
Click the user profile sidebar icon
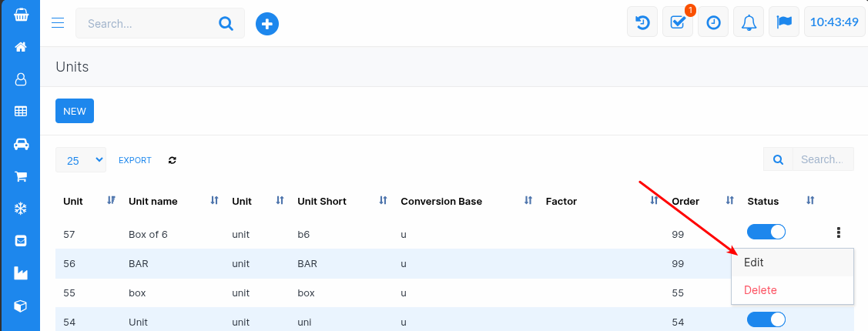point(21,79)
